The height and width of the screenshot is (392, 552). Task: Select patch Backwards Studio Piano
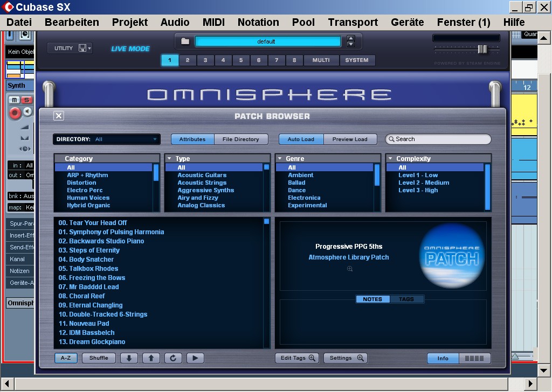tap(101, 241)
